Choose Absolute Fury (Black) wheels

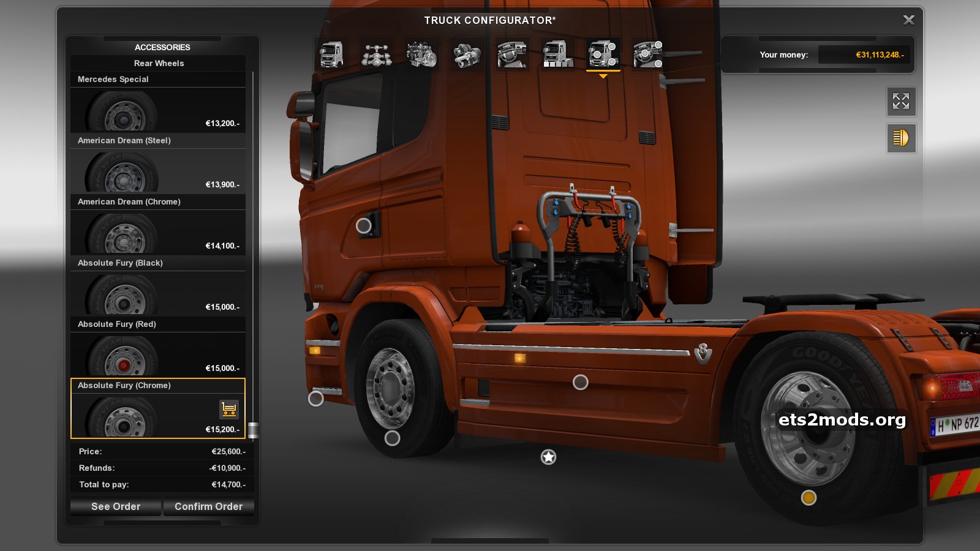pos(158,286)
